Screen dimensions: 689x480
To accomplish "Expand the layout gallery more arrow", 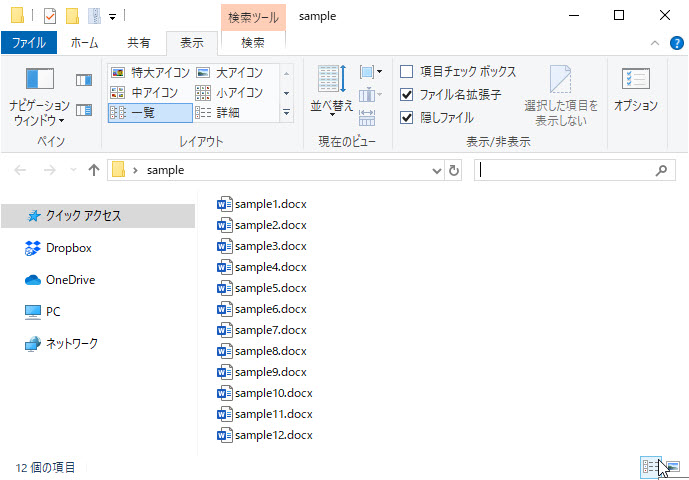I will point(286,113).
